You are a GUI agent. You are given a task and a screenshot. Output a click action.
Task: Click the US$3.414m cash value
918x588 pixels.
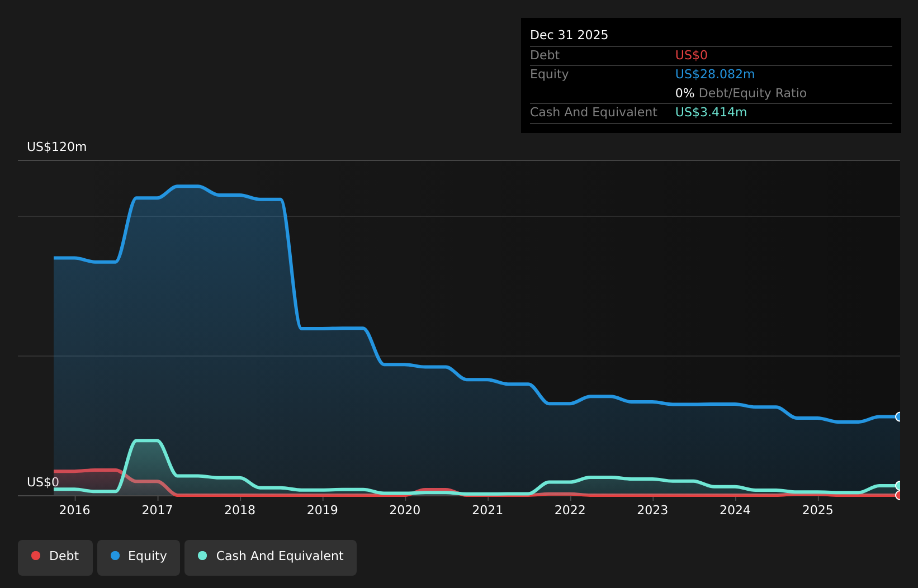click(x=711, y=112)
